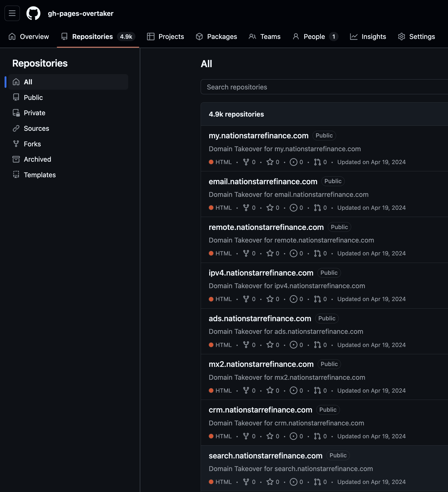
Task: Open the hamburger navigation menu
Action: tap(12, 13)
